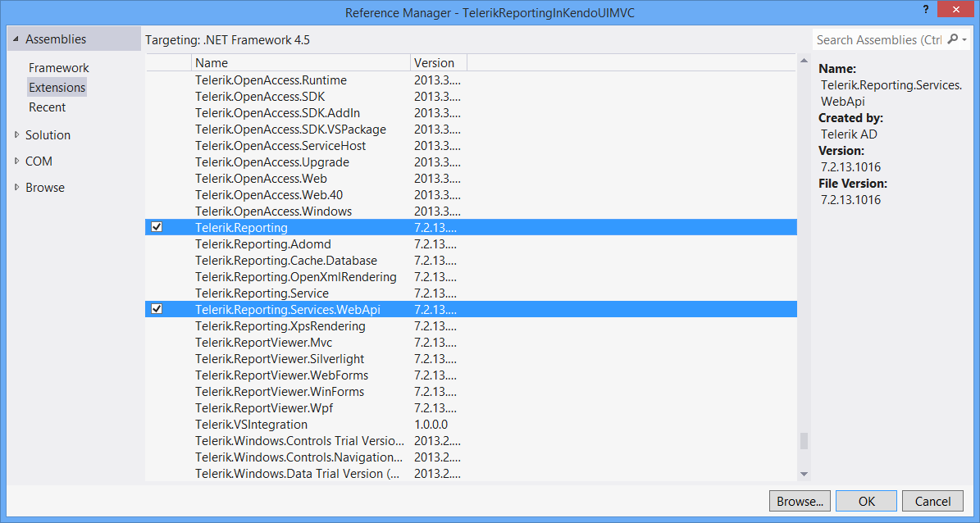Select the Recent category
This screenshot has width=980, height=523.
tap(47, 107)
